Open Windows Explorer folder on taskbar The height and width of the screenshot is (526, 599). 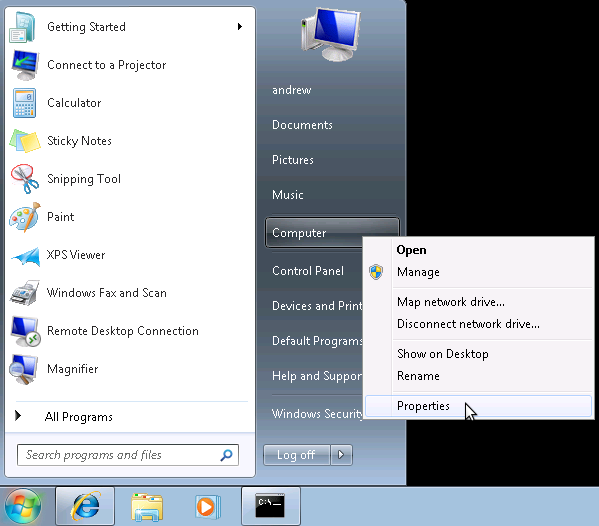coord(147,507)
